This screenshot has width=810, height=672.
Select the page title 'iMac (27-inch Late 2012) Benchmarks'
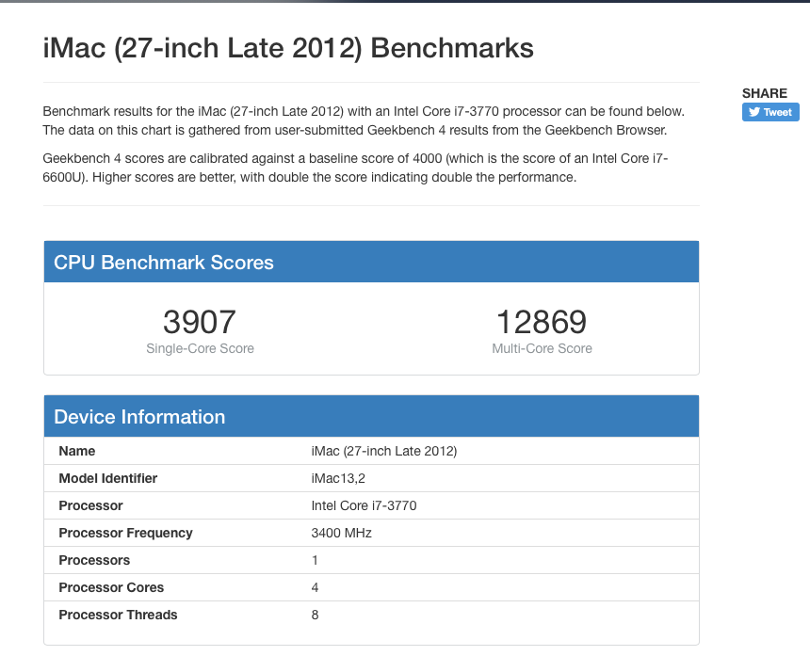pyautogui.click(x=288, y=49)
